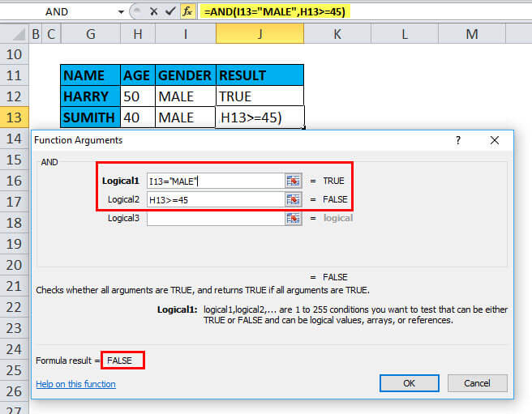The height and width of the screenshot is (414, 532).
Task: Select row 13 header
Action: pyautogui.click(x=15, y=117)
